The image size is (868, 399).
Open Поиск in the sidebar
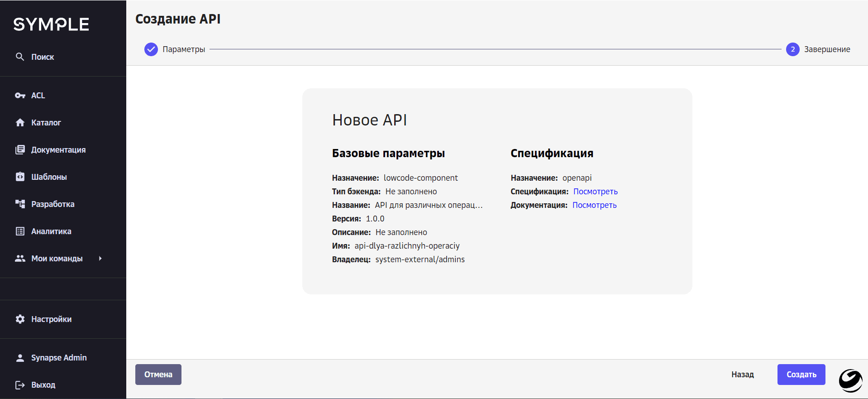pos(43,57)
